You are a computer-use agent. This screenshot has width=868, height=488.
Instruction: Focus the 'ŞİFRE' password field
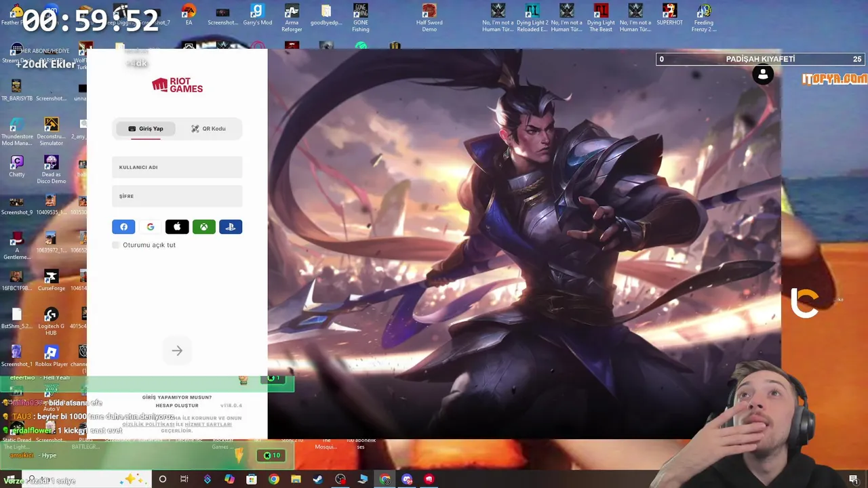177,196
